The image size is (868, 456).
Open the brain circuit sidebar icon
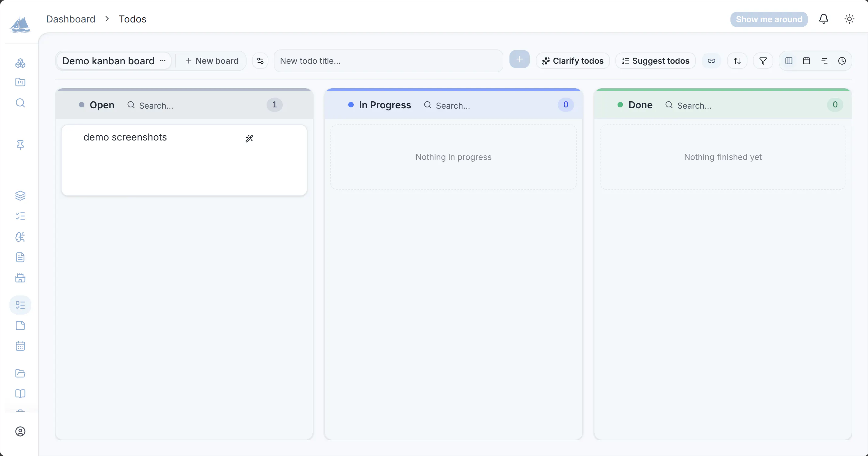(20, 237)
